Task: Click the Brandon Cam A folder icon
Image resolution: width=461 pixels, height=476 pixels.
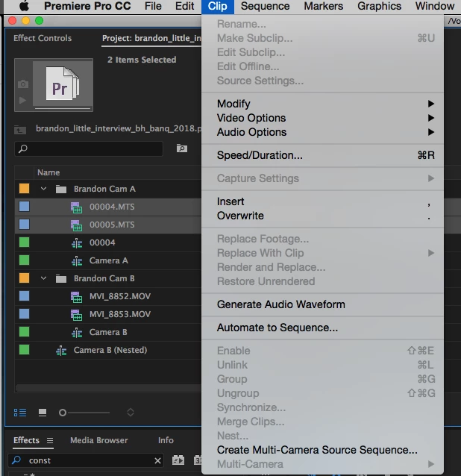Action: click(x=61, y=189)
